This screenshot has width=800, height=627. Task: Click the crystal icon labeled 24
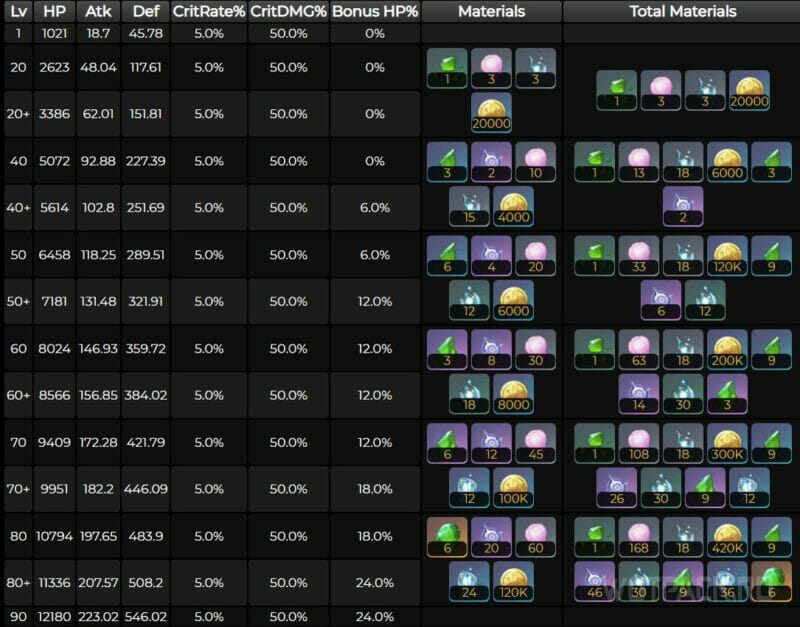coord(469,582)
